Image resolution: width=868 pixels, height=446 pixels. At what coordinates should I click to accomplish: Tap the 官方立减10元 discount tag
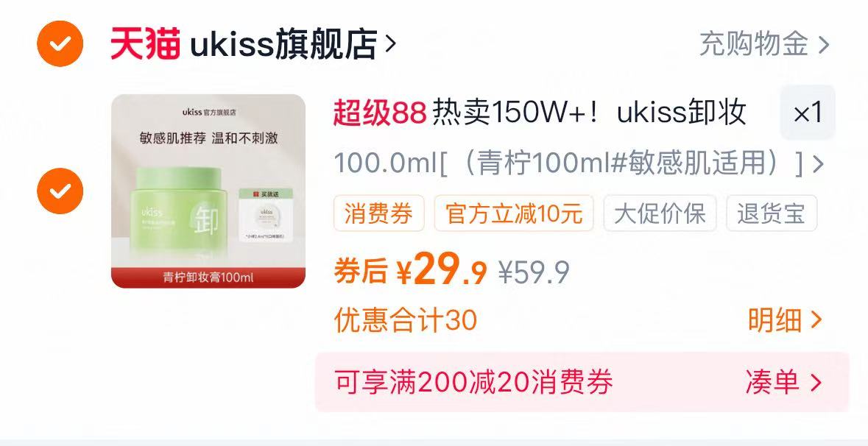coord(514,213)
